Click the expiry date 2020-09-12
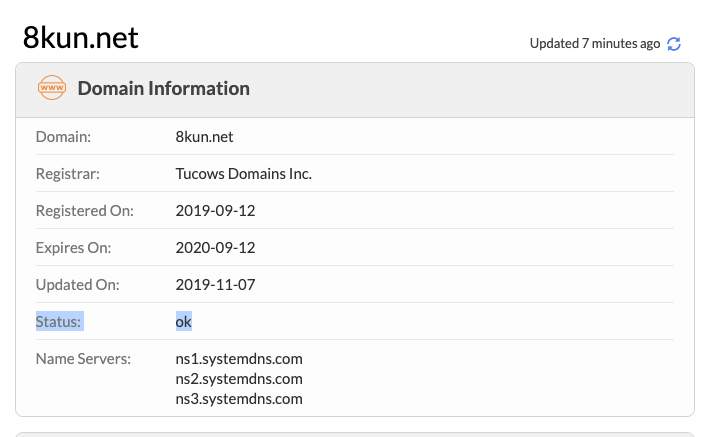The image size is (712, 437). click(215, 248)
